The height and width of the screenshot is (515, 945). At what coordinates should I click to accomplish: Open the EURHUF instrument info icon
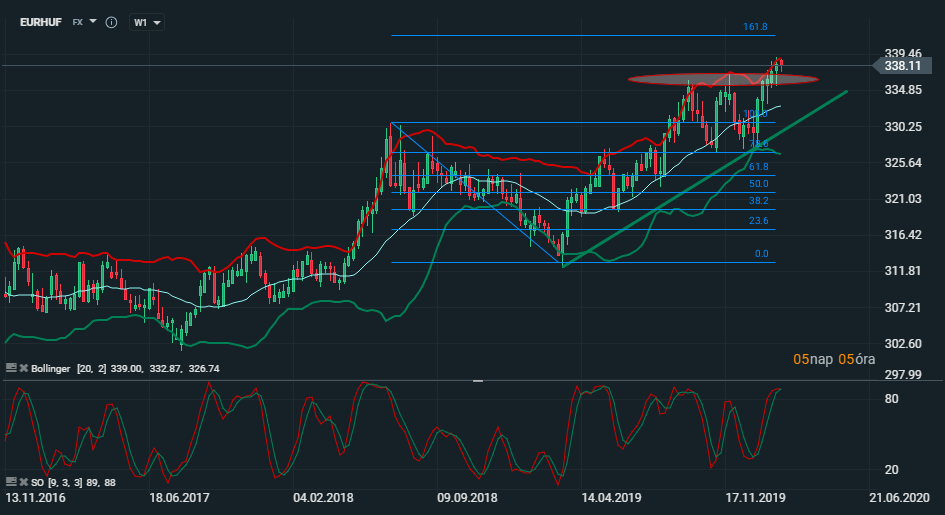point(111,22)
